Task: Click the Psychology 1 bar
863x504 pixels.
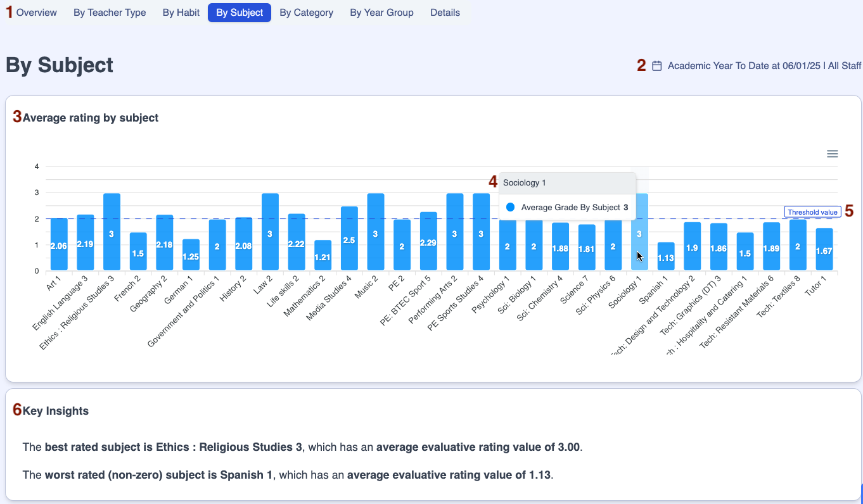Action: [508, 246]
